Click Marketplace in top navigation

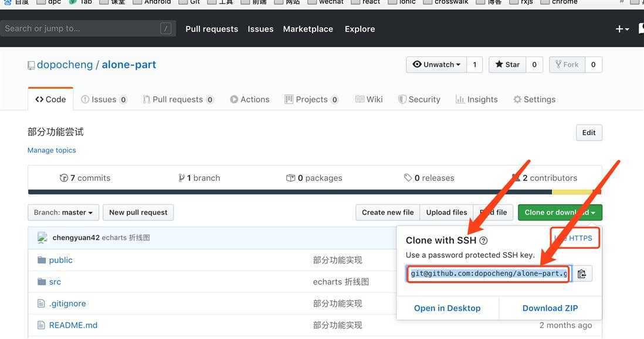click(x=308, y=29)
